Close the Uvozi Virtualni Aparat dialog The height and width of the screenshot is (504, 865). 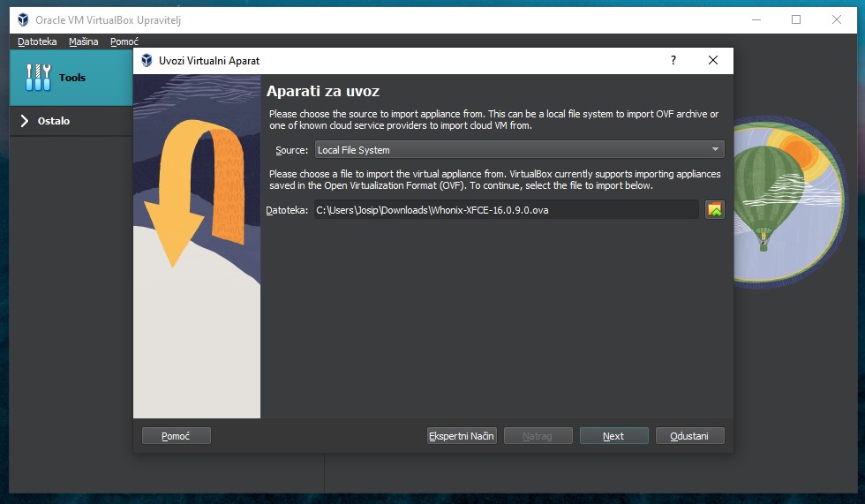(713, 61)
